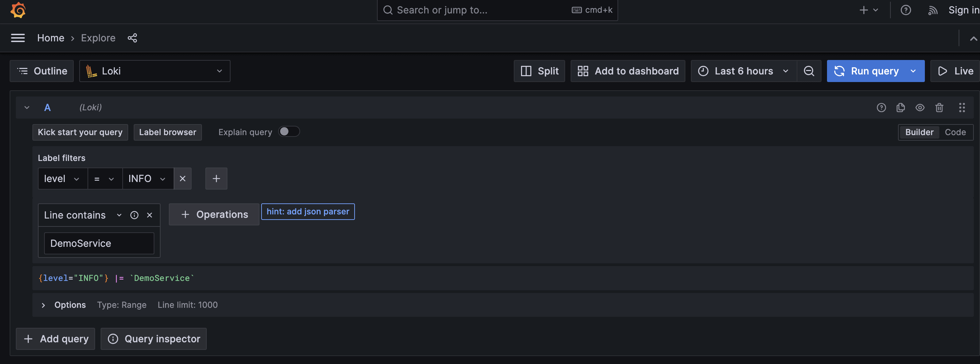Click the DemoService text input
This screenshot has height=364, width=980.
(99, 243)
